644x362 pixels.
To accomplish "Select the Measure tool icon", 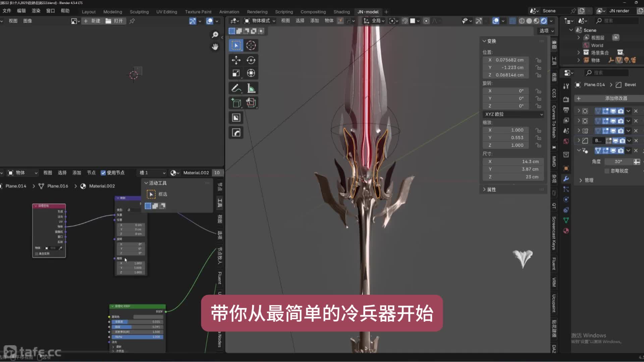I will [x=251, y=88].
